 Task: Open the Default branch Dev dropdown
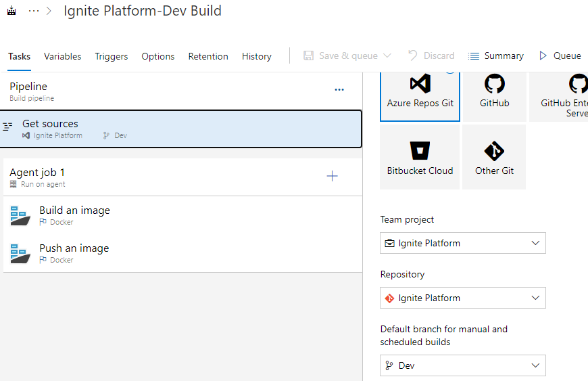point(463,365)
